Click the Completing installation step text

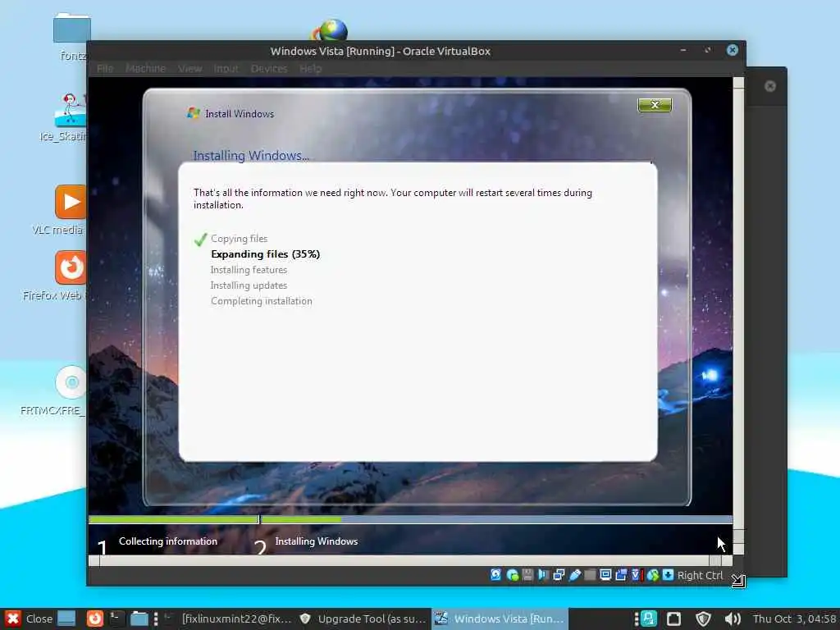(262, 301)
